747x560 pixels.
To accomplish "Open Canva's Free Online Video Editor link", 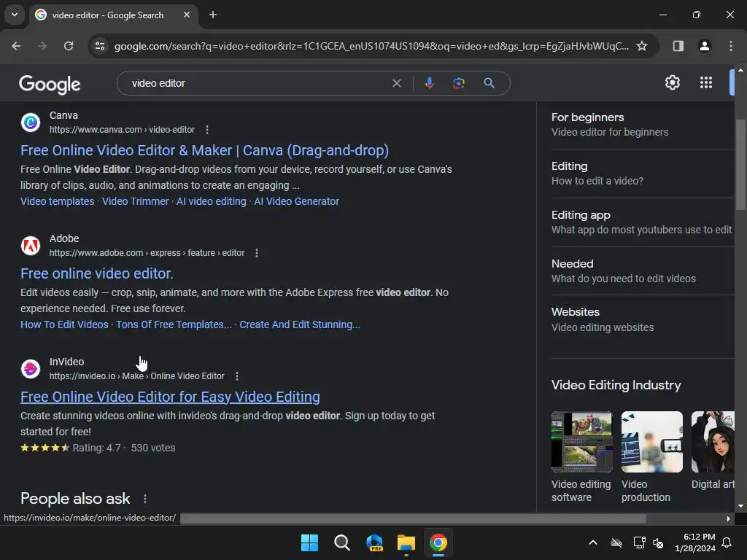I will [x=204, y=150].
